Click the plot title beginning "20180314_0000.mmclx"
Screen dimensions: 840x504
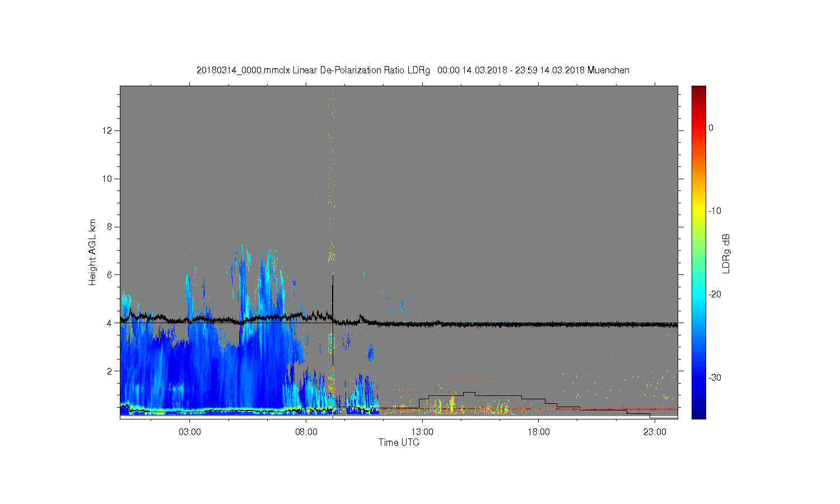tap(413, 71)
